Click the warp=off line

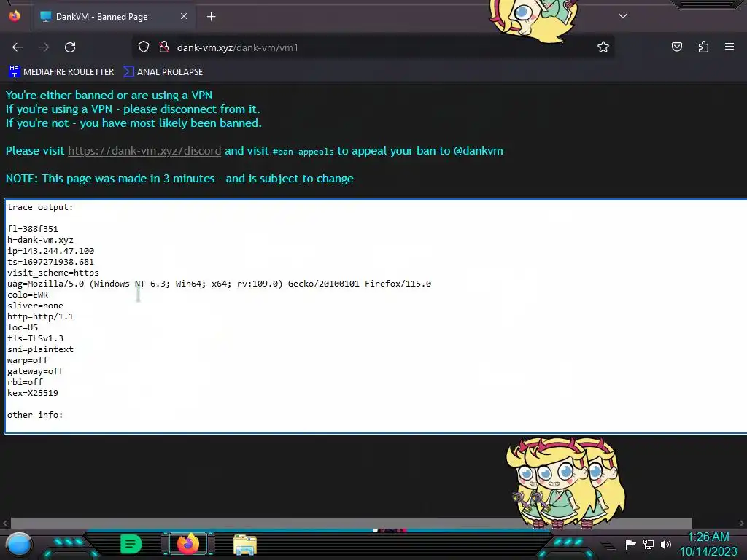(28, 360)
